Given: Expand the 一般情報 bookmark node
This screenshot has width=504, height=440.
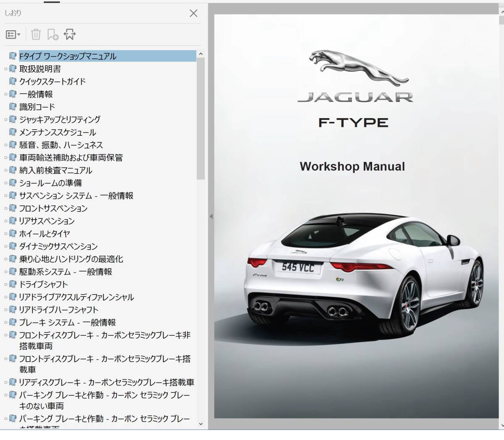Looking at the screenshot, I should point(6,94).
